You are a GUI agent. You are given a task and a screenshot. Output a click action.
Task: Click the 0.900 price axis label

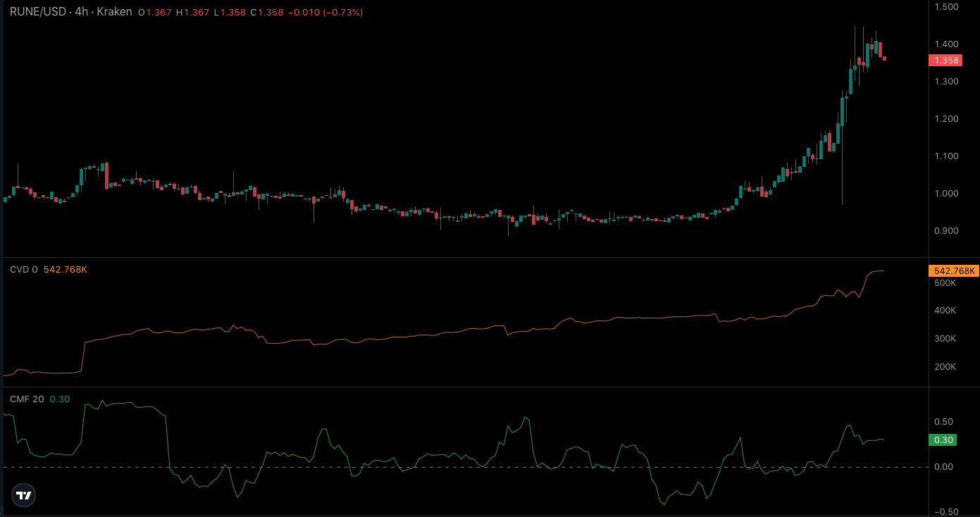pos(946,231)
